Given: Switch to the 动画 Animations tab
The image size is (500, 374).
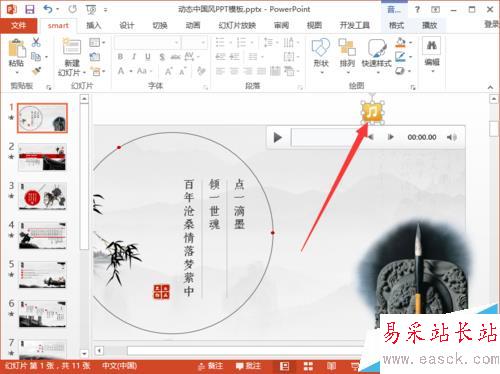Looking at the screenshot, I should pos(193,25).
